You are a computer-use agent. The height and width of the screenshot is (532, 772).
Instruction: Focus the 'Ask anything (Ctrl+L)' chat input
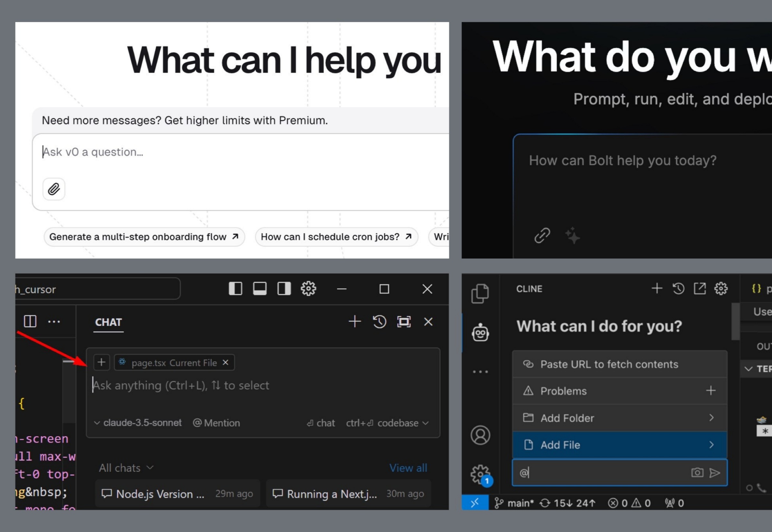(x=263, y=386)
